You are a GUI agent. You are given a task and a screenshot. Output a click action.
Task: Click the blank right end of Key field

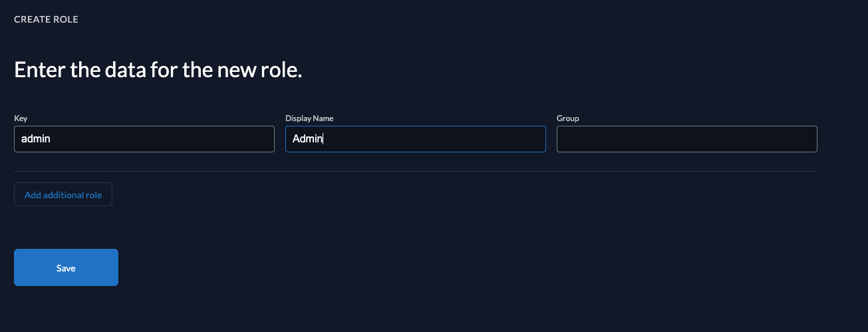246,139
